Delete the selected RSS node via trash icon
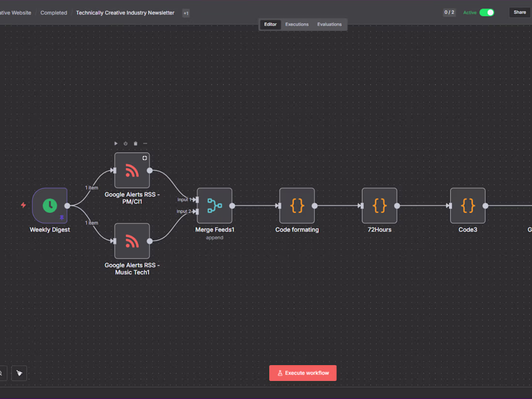 [x=135, y=143]
